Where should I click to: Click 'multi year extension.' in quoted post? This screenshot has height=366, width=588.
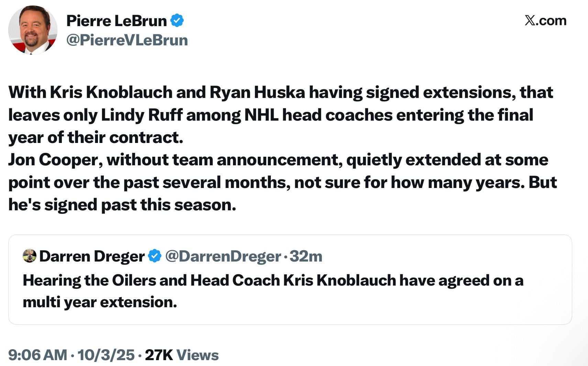point(100,302)
